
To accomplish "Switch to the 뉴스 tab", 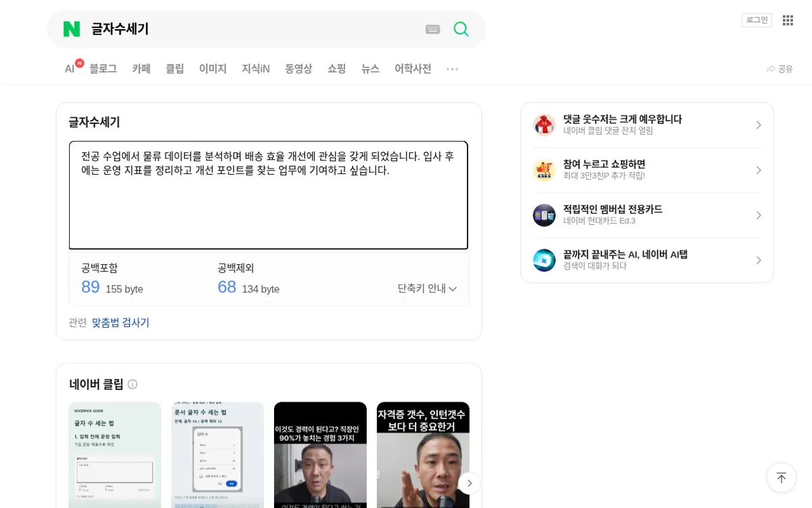I will pos(370,69).
